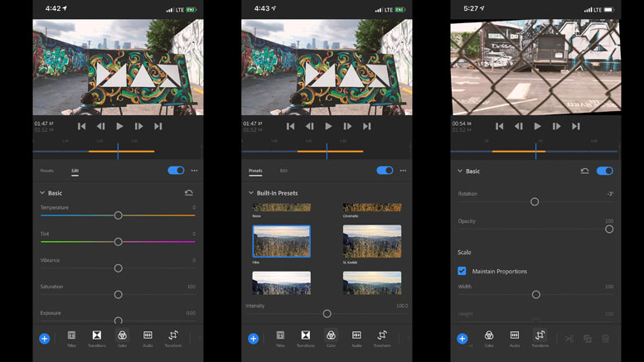The image size is (644, 362).
Task: Switch to Edit tab on middle phone
Action: pyautogui.click(x=283, y=171)
